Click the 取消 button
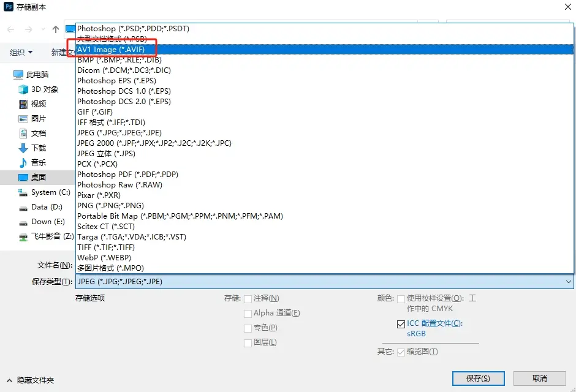The image size is (576, 392). pyautogui.click(x=540, y=379)
